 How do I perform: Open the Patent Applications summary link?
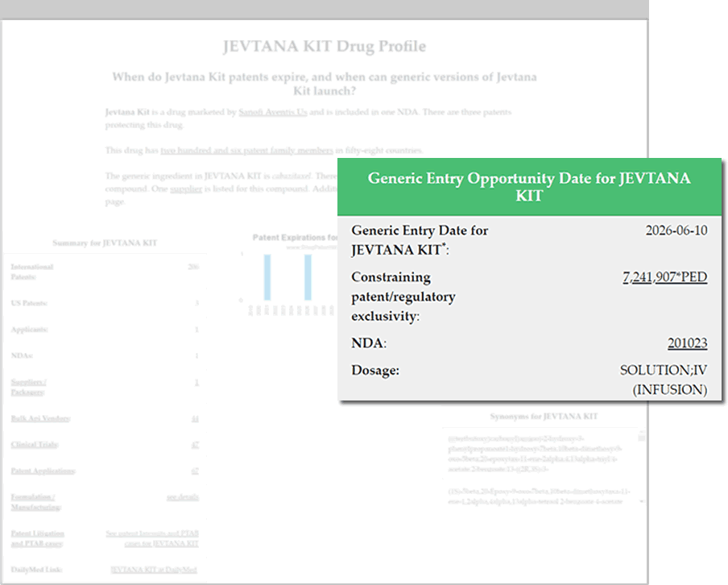43,471
